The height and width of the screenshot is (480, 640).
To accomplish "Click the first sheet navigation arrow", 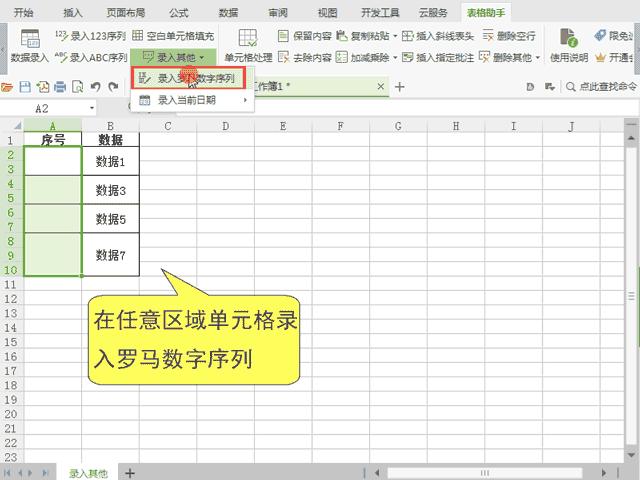I will [x=7, y=473].
